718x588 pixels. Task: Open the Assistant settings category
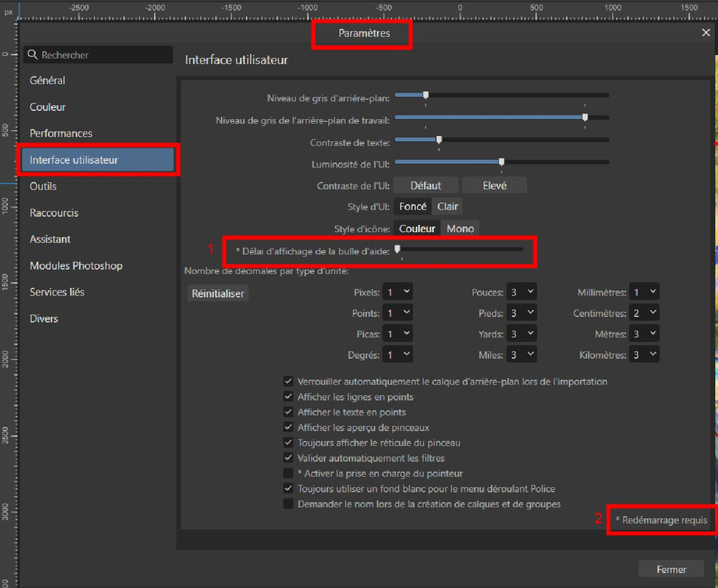50,239
